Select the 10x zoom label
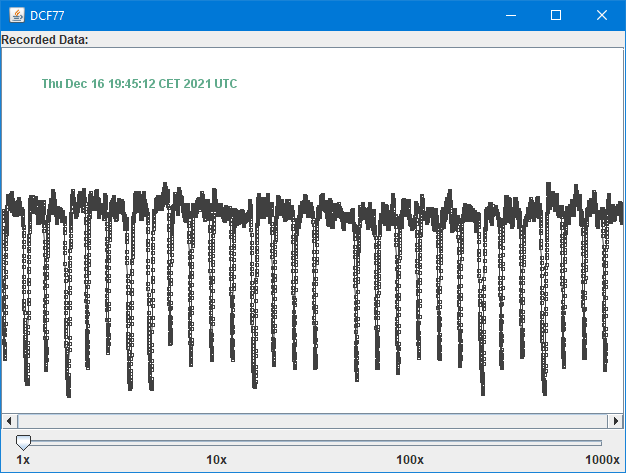The width and height of the screenshot is (626, 473). pos(216,459)
